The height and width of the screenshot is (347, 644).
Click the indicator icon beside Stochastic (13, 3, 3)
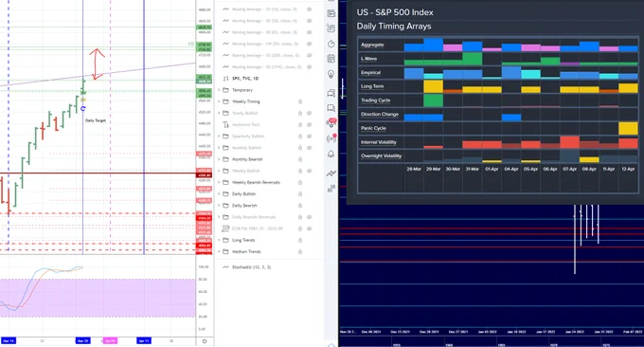click(x=225, y=267)
